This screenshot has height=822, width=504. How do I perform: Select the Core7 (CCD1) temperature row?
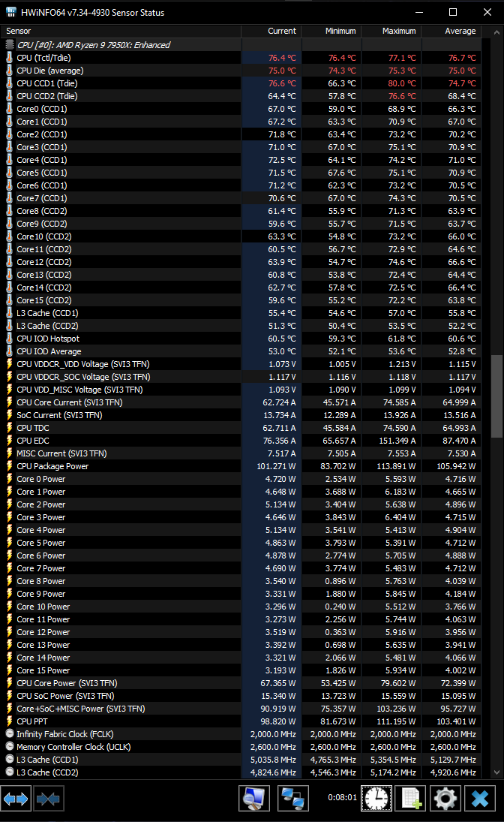point(241,198)
